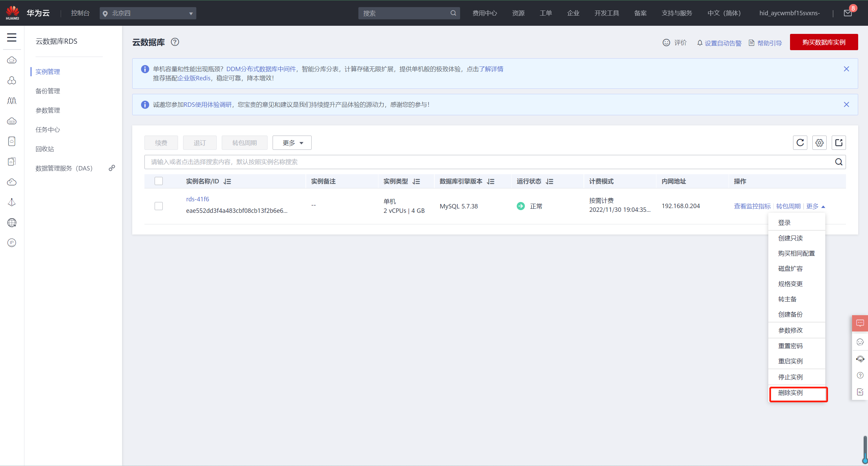Image resolution: width=868 pixels, height=466 pixels.
Task: Click the 购买数据库实例 button
Action: 824,42
